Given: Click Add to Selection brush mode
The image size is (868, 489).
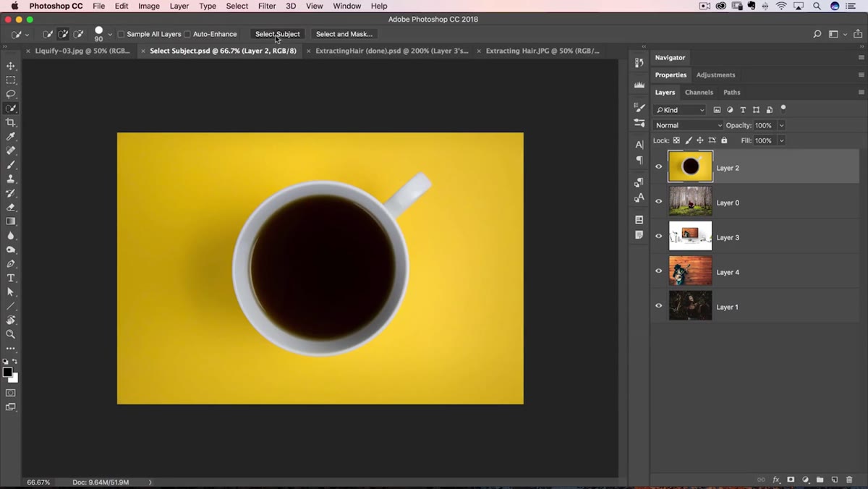Looking at the screenshot, I should point(63,34).
